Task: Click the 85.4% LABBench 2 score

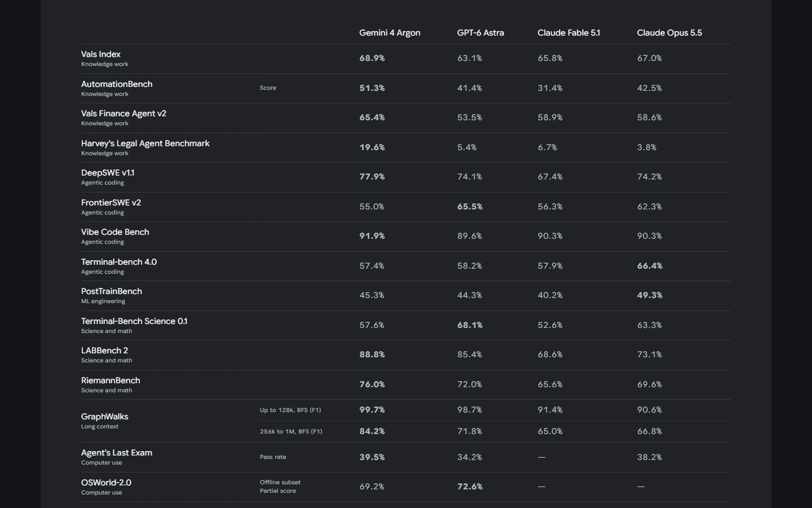Action: pos(470,354)
